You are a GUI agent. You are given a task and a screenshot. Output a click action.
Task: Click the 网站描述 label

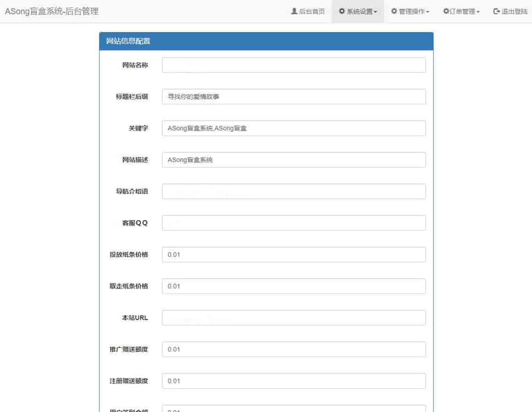[x=135, y=160]
